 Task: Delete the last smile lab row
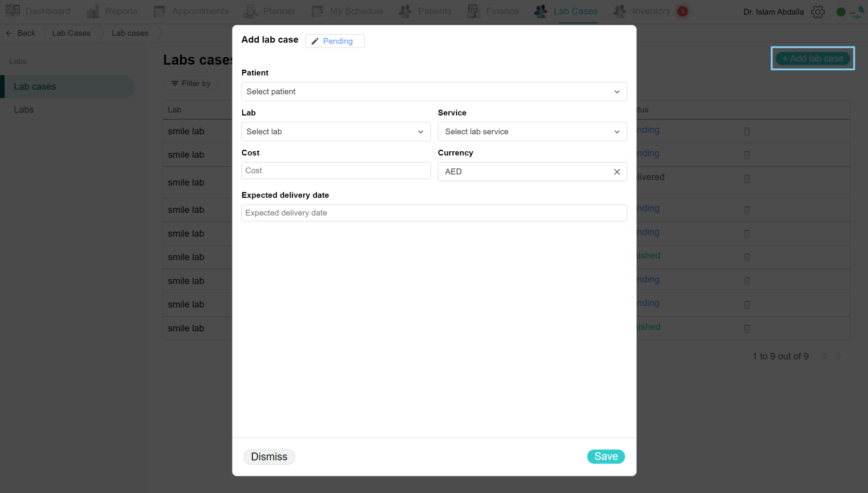(747, 328)
